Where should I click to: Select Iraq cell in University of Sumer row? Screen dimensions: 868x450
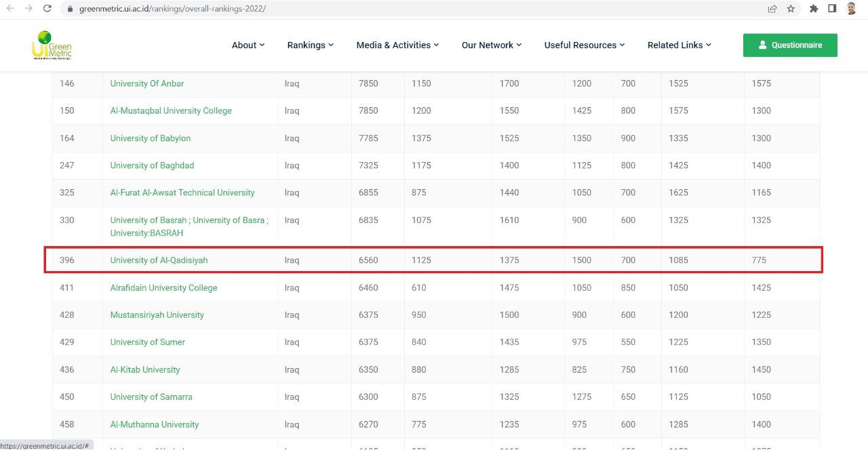click(x=292, y=342)
